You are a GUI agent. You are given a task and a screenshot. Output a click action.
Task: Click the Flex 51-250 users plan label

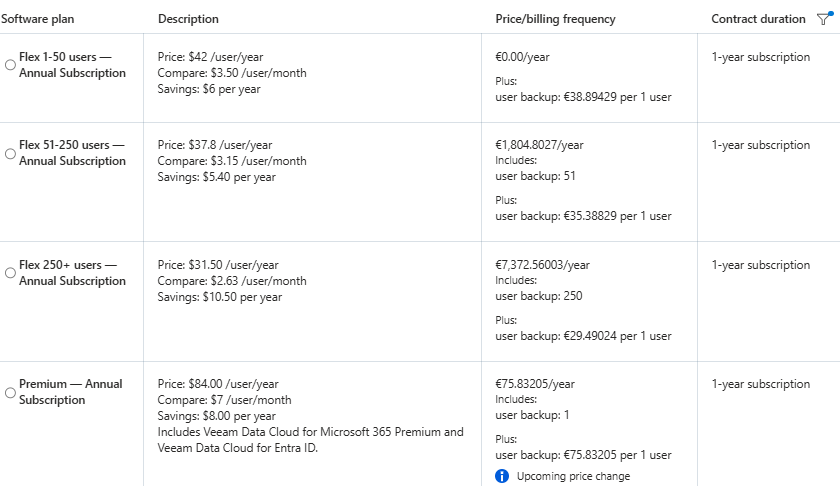click(72, 153)
